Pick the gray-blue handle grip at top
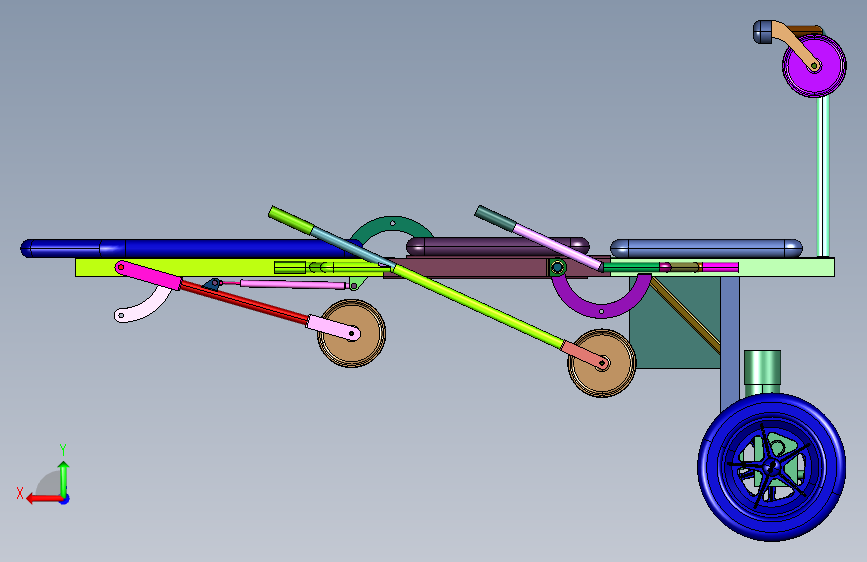The width and height of the screenshot is (867, 562). [764, 32]
